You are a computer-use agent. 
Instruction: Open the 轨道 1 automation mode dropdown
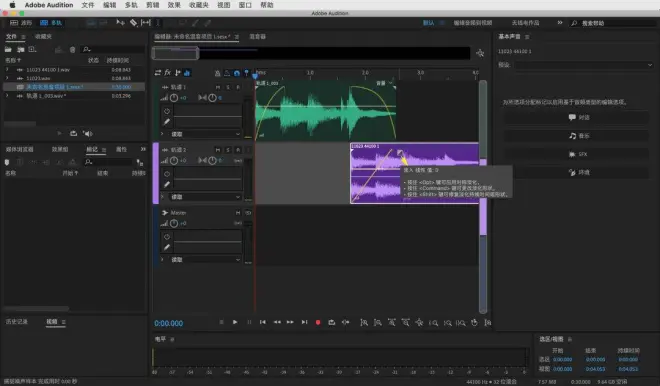tap(205, 134)
